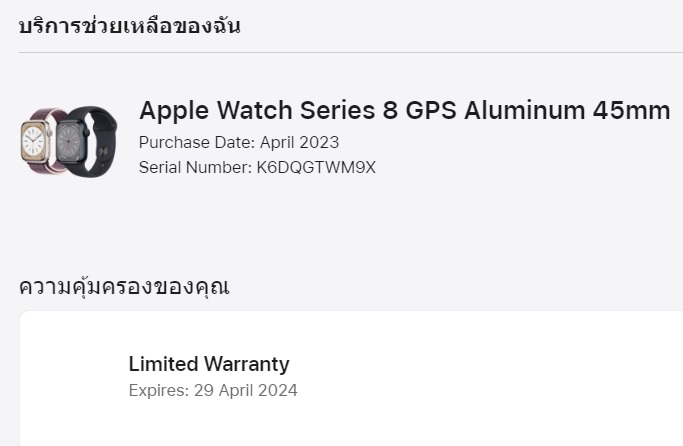Screen dimensions: 683x446
Task: Click the GPS text in the product title
Action: [431, 110]
